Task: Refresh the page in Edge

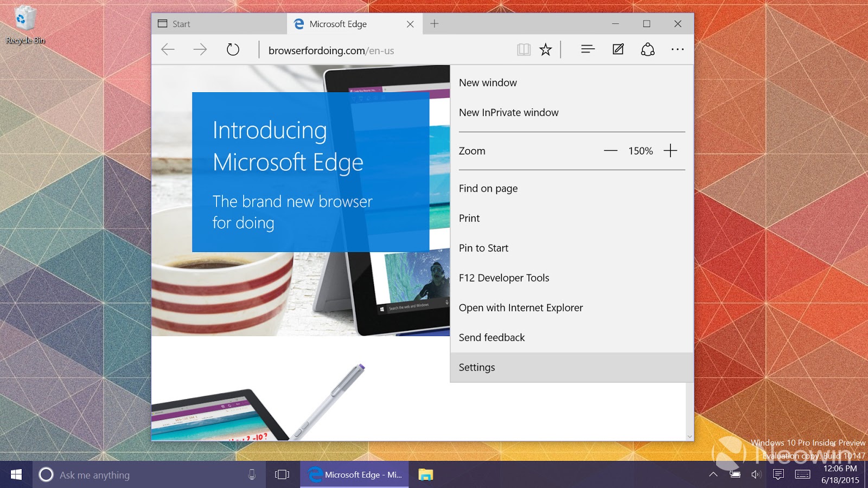Action: click(x=233, y=50)
